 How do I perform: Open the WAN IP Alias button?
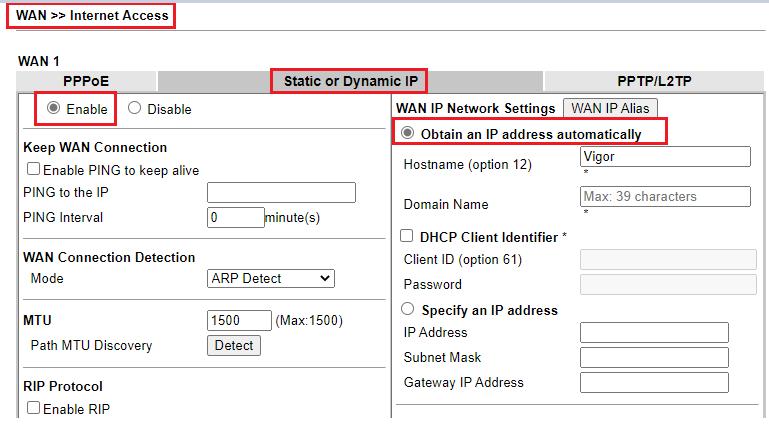pyautogui.click(x=610, y=108)
